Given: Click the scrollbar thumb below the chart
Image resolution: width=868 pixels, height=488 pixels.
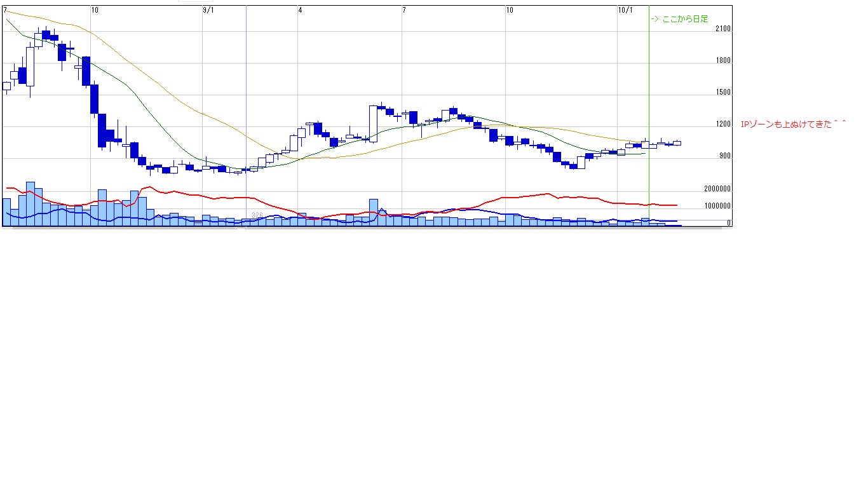Looking at the screenshot, I should [x=241, y=227].
